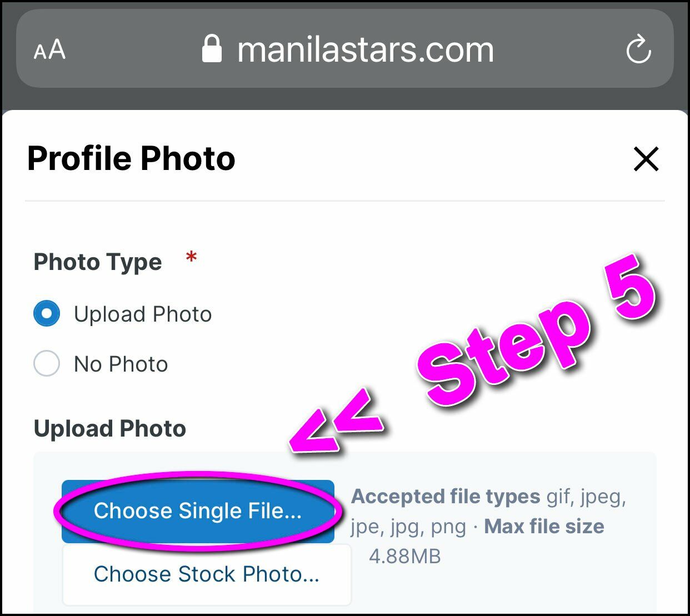Click the "Max file size" label
This screenshot has height=616, width=690.
coord(544,526)
